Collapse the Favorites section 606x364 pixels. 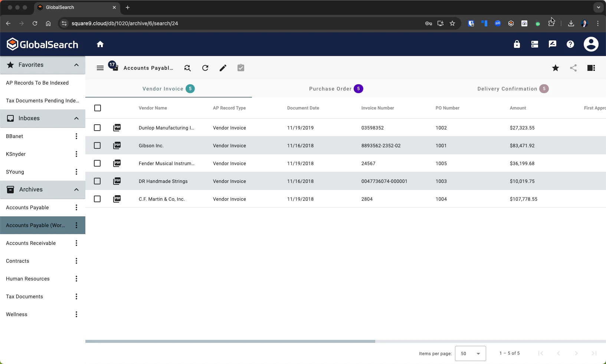tap(76, 65)
